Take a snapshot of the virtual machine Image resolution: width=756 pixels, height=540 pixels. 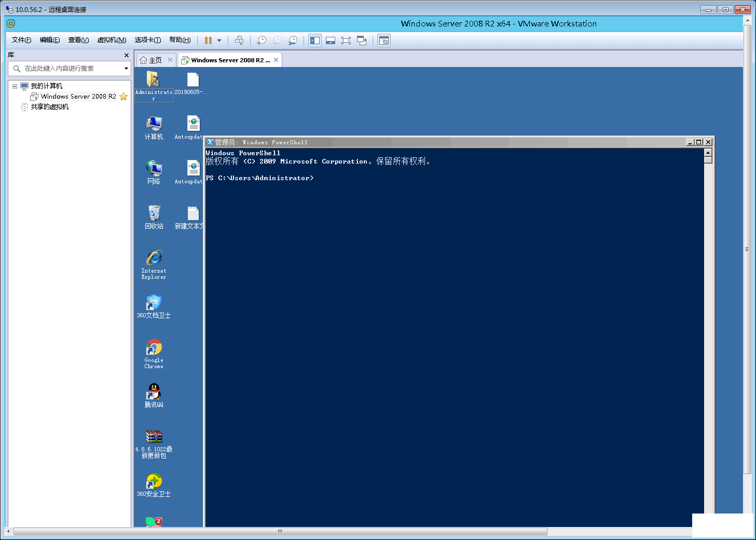point(262,40)
